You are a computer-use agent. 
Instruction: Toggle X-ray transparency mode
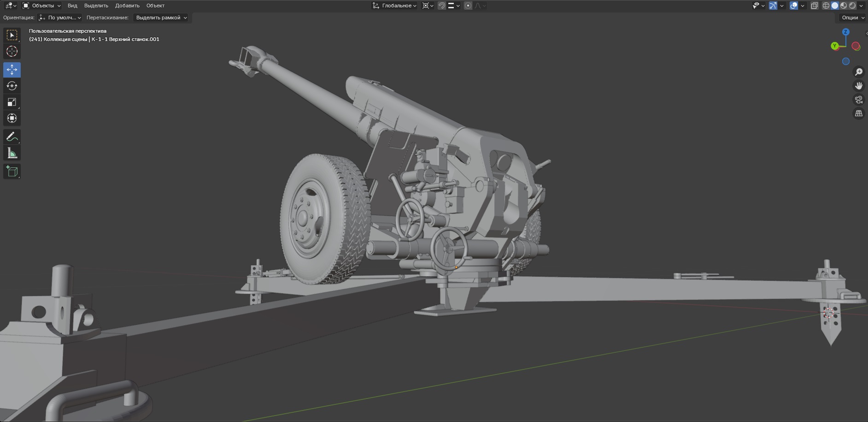point(814,6)
